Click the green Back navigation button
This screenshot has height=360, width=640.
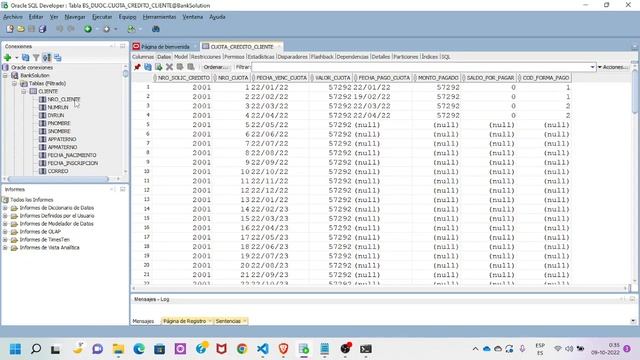(88, 29)
